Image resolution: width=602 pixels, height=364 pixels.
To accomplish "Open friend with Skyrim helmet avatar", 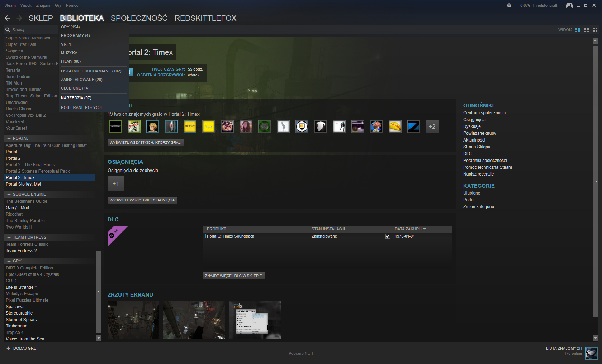I will (x=321, y=126).
